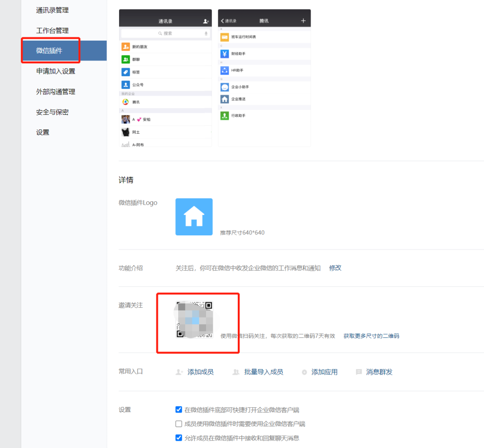Uncheck 在微信插件底部可快捷打开企业微信客户端

[179, 410]
